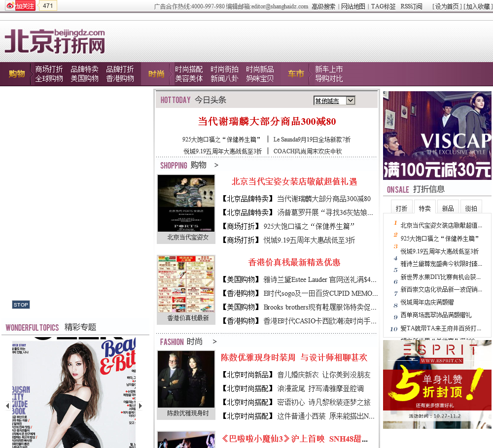Open ranked item 5 新世界水果DIY比赛
493x448 pixels.
click(x=440, y=277)
